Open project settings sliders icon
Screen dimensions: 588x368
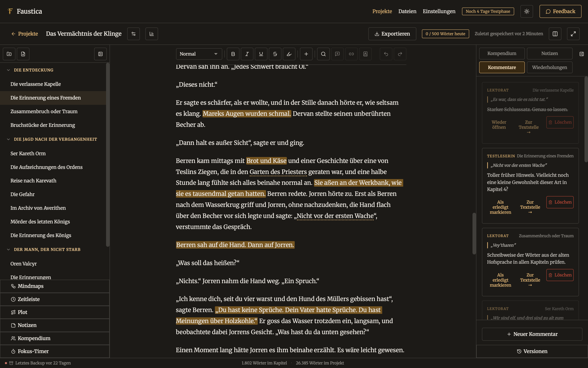tap(133, 34)
